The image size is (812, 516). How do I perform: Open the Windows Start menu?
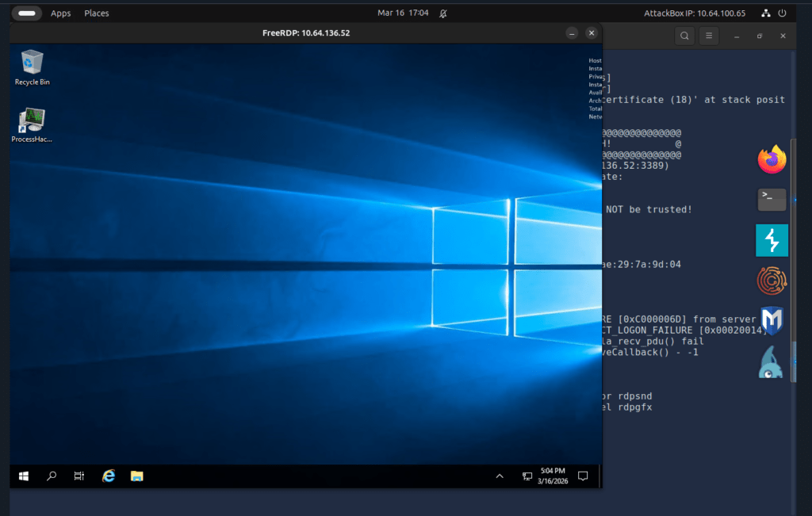pos(23,476)
